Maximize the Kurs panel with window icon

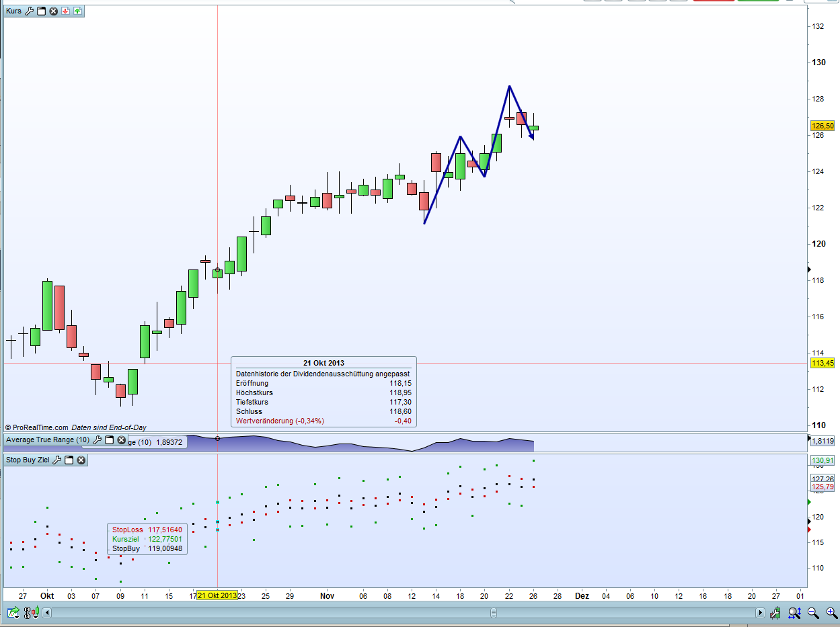point(41,11)
